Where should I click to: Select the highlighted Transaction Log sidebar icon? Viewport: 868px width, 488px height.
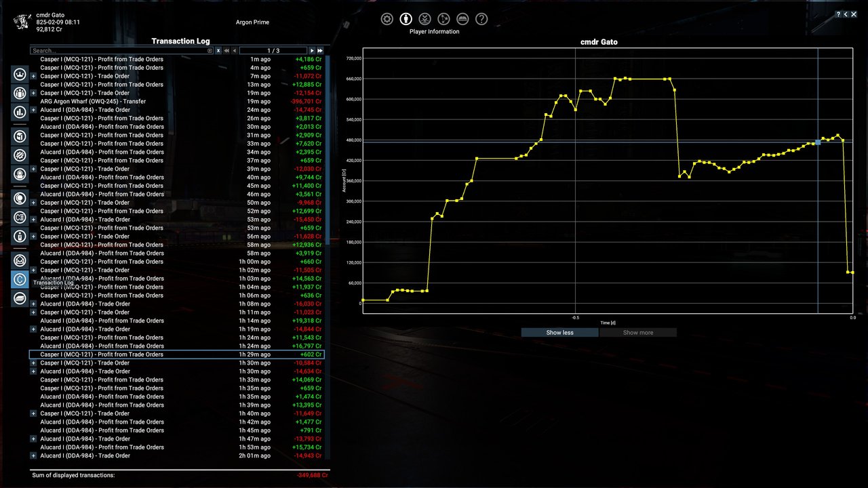click(x=20, y=279)
